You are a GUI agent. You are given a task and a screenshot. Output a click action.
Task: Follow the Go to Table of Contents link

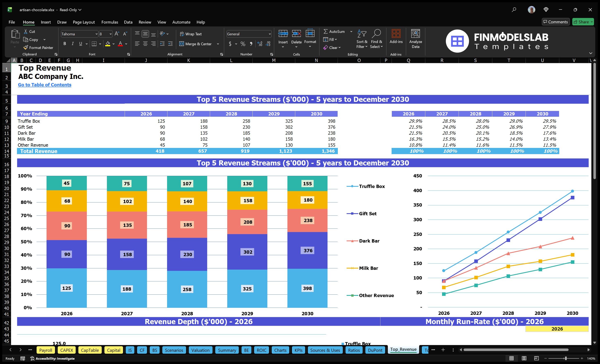(x=45, y=85)
